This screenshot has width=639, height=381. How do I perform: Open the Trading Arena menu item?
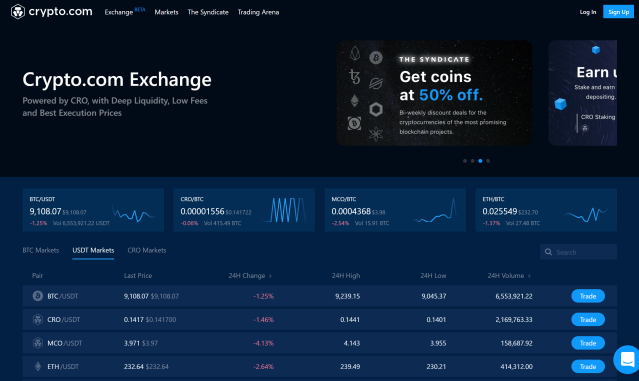pyautogui.click(x=258, y=12)
